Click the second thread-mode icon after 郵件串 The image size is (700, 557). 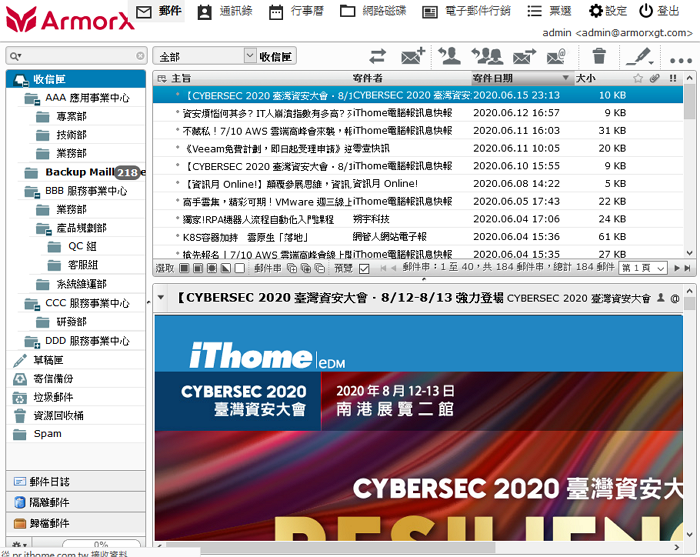point(306,268)
